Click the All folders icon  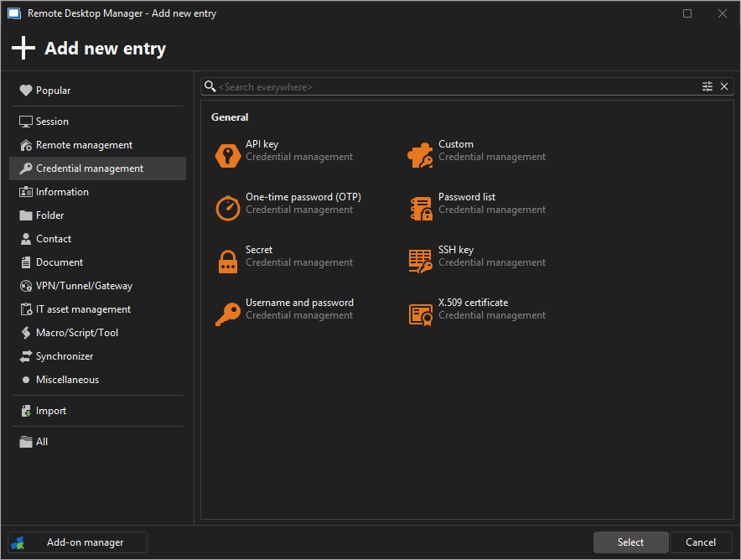[25, 442]
